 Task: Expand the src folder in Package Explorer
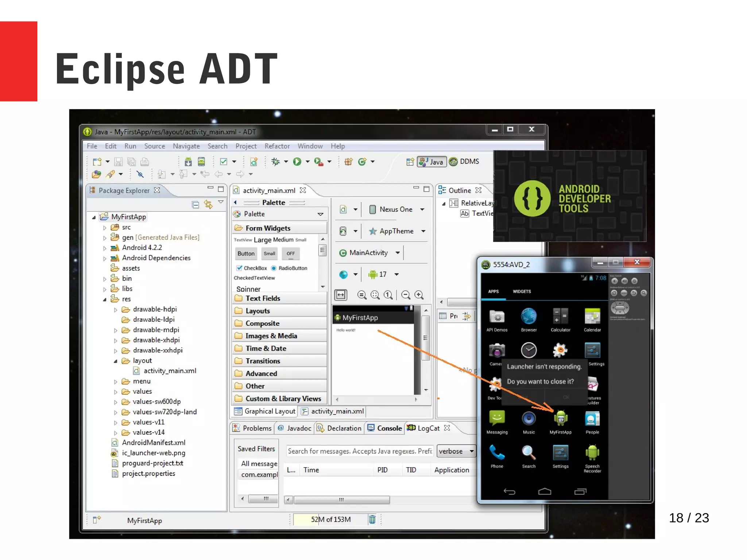pyautogui.click(x=105, y=228)
